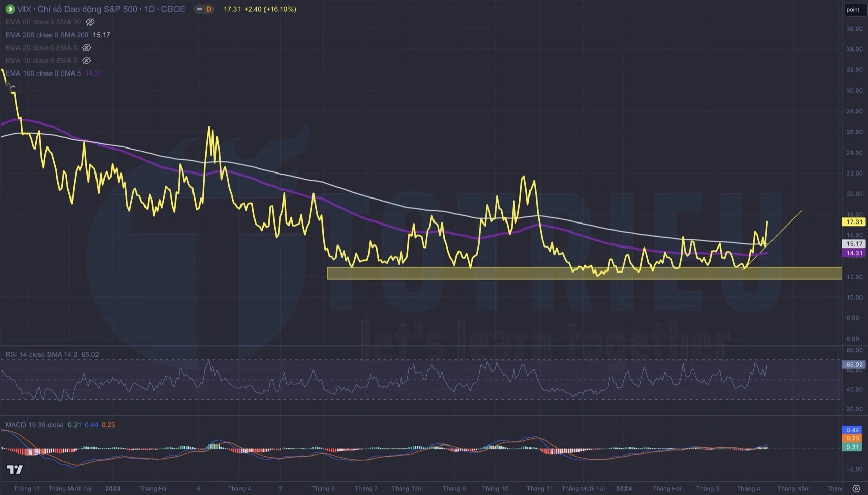Click the TradingView logo
Viewport: 868px width, 495px height.
click(x=15, y=469)
